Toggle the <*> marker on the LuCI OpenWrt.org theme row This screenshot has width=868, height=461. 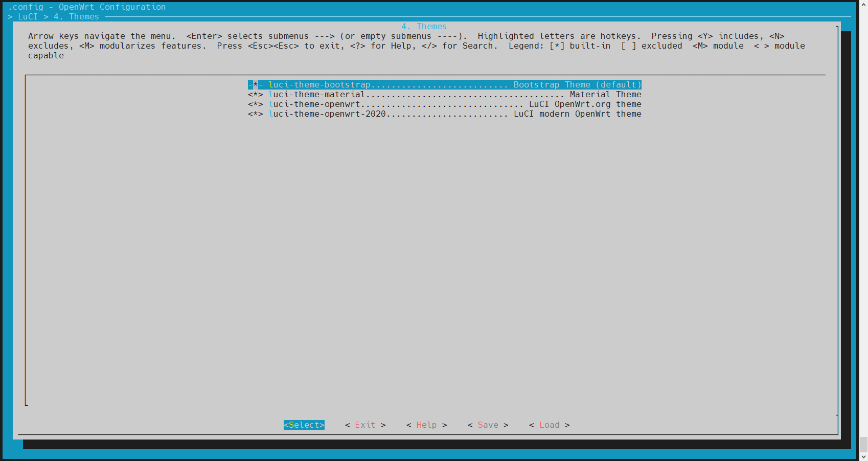coord(255,104)
